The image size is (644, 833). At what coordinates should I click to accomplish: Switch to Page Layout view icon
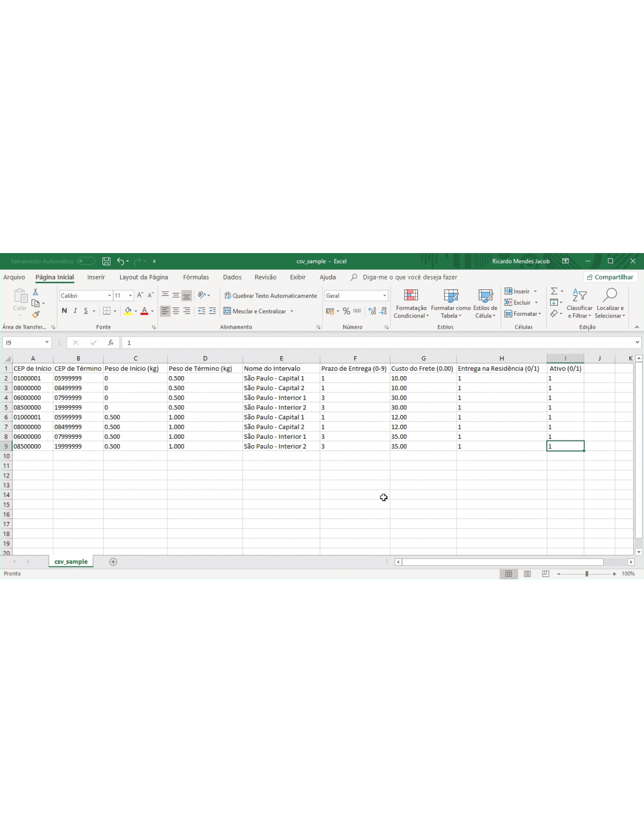[x=527, y=574]
